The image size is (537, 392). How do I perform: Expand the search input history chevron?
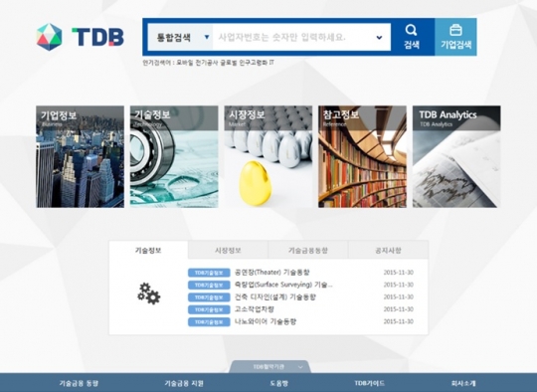[379, 38]
